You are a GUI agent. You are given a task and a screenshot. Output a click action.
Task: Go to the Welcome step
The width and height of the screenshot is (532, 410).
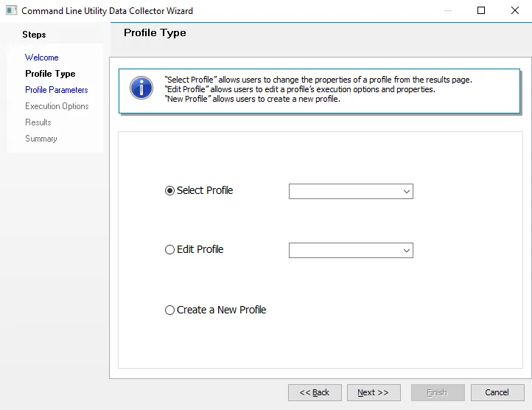click(x=42, y=58)
